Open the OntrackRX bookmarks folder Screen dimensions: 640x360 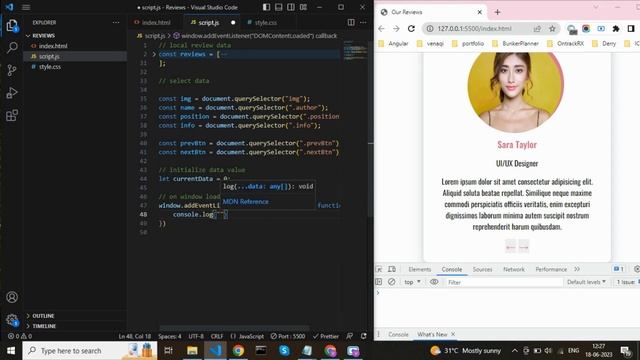(566, 44)
